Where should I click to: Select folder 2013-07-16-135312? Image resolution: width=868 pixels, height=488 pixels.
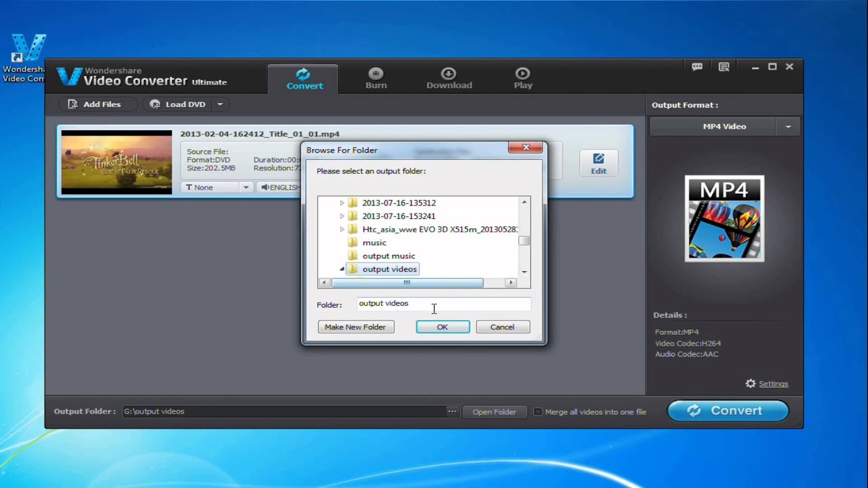coord(399,203)
